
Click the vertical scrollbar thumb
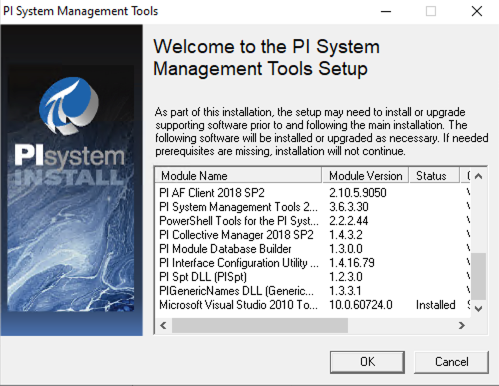pos(479,276)
